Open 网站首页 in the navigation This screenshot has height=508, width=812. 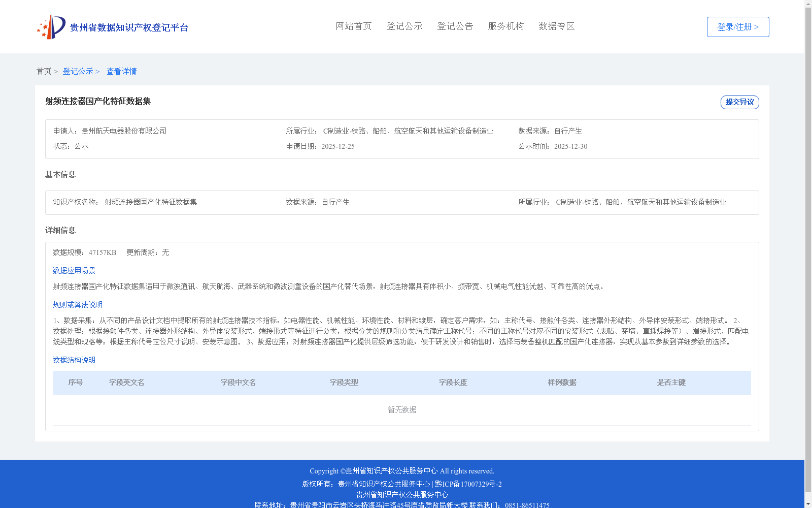point(354,26)
